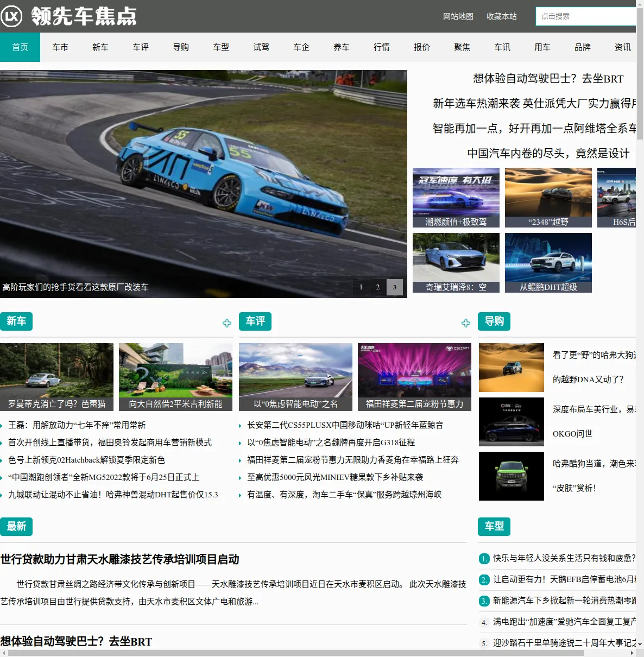Open article 淘车二手车“保真”服务跨越琼州海峡
644x657 pixels.
[x=344, y=495]
